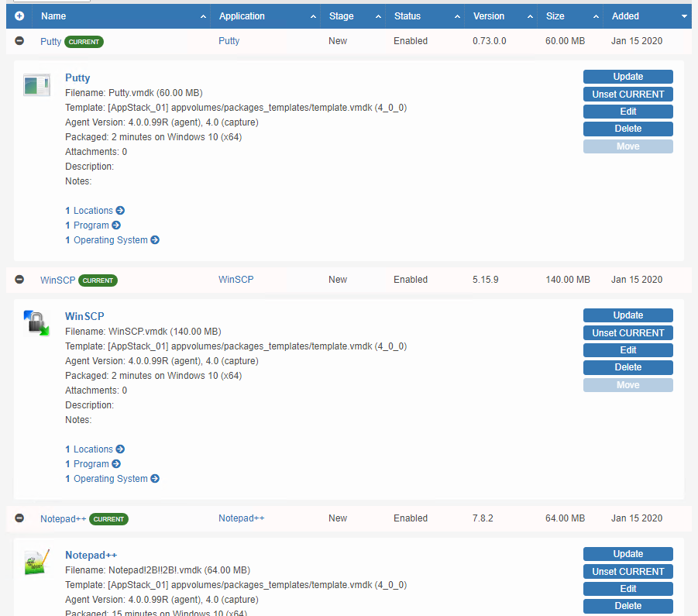Delete the WinSCP package

628,367
